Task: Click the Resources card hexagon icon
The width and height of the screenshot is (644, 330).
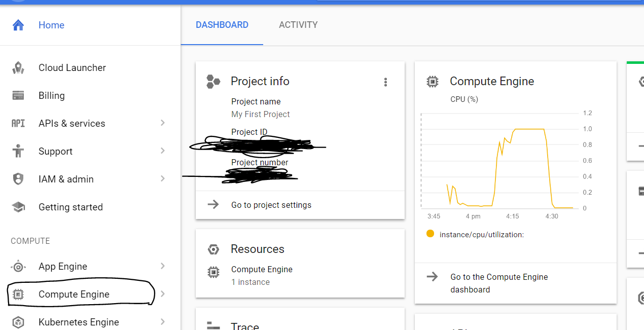Action: [213, 249]
